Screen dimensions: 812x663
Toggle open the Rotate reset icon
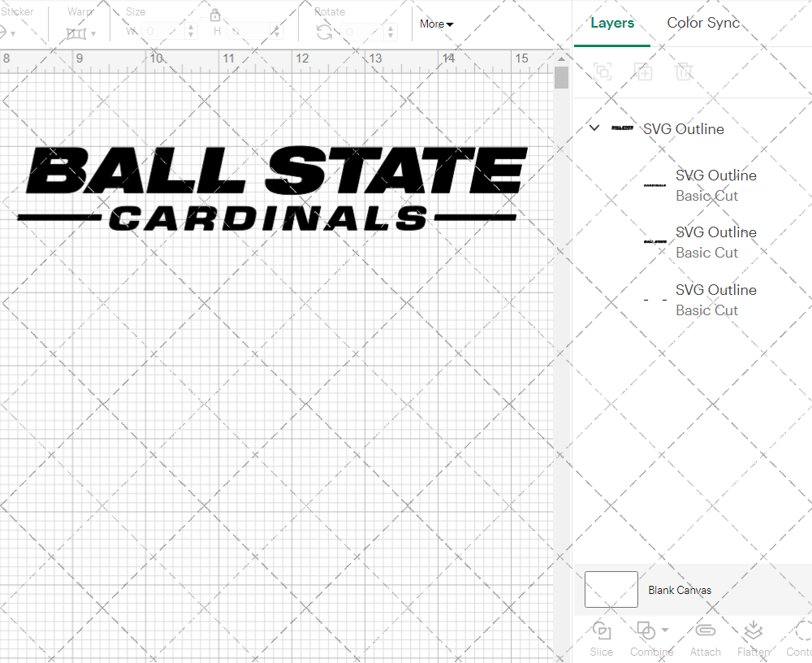322,32
